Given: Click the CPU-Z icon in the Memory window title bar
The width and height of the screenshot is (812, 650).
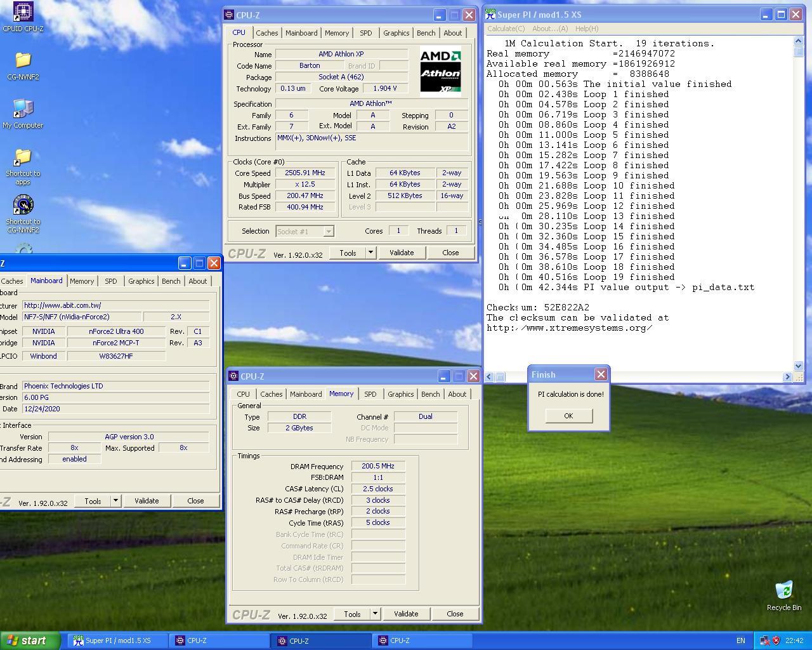Looking at the screenshot, I should coord(235,376).
